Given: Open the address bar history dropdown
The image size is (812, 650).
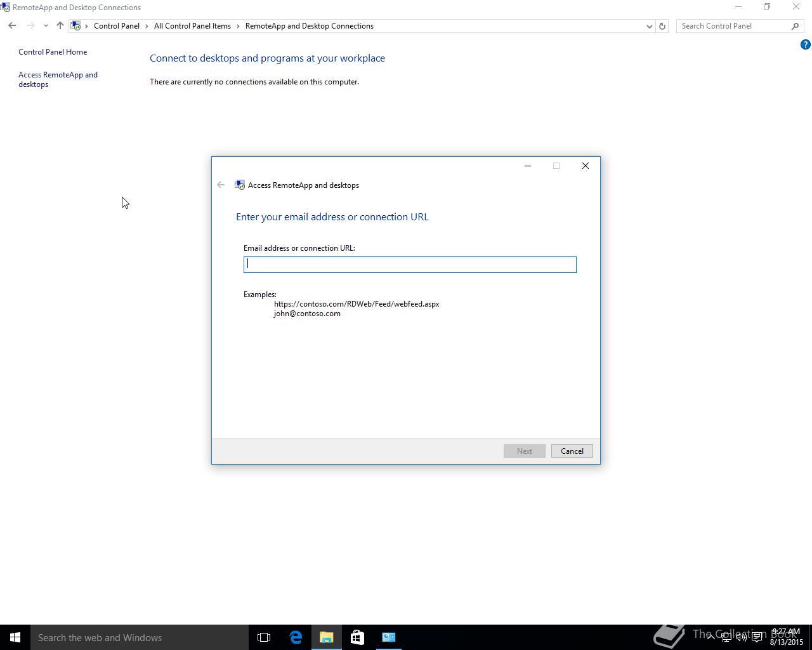Looking at the screenshot, I should point(649,26).
